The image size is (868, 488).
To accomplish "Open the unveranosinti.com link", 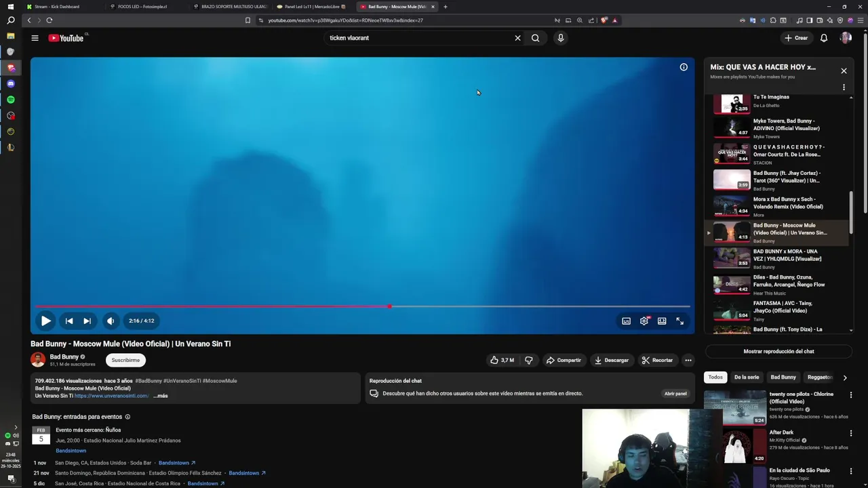I will (x=111, y=396).
